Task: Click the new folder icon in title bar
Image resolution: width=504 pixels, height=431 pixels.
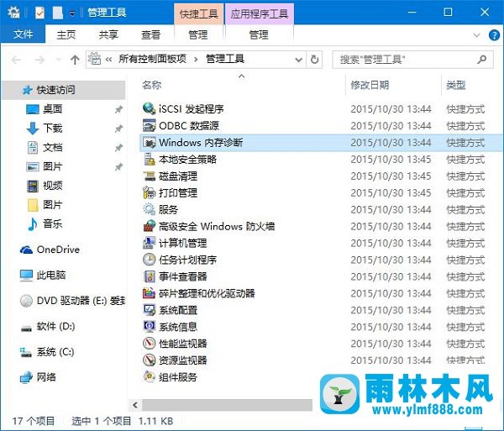Action: click(58, 13)
